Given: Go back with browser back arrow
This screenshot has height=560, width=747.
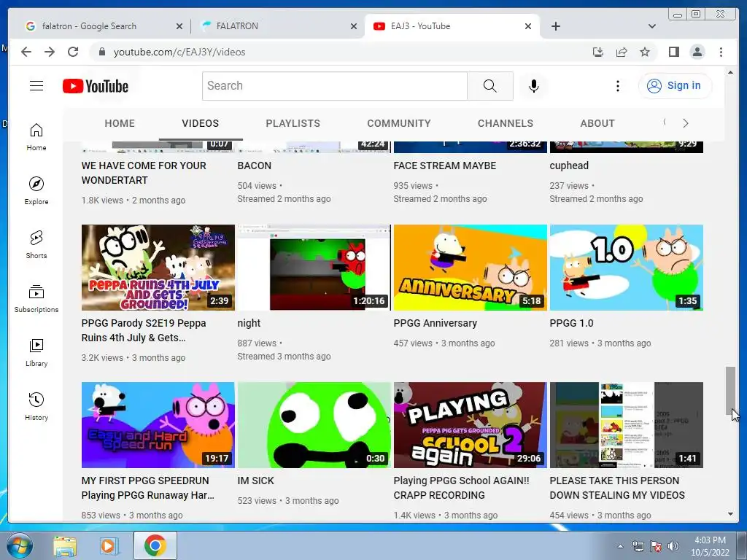Looking at the screenshot, I should click(26, 52).
